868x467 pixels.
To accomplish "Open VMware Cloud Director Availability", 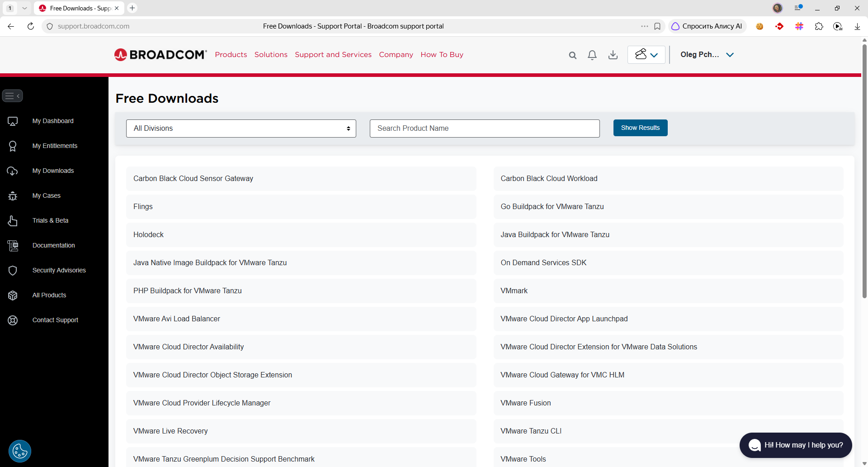I will coord(301,347).
